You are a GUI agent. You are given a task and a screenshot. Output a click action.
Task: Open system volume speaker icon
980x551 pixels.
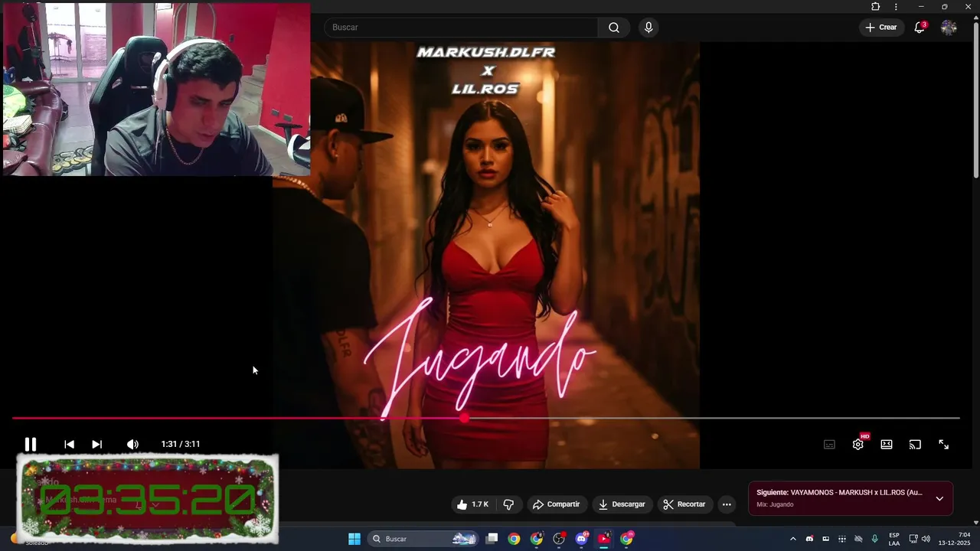pyautogui.click(x=926, y=539)
